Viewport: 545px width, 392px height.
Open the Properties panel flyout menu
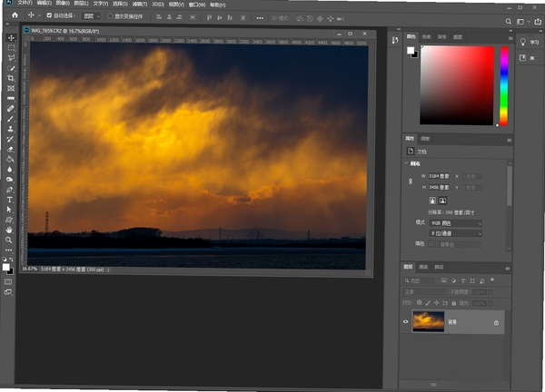[x=510, y=140]
